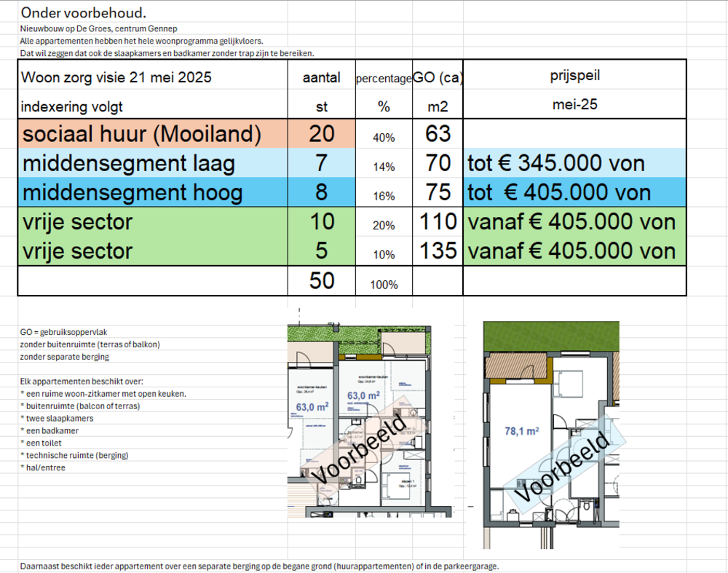
Task: Select the 'middensegment hoog' row label
Action: (x=131, y=193)
